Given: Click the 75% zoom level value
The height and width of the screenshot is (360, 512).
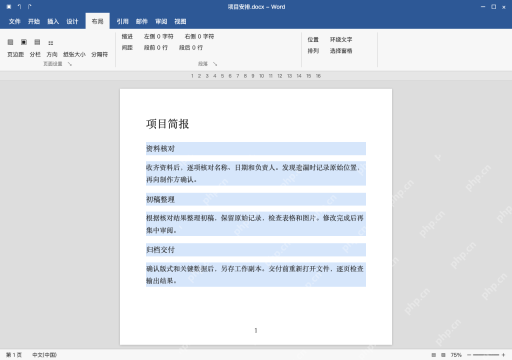Looking at the screenshot, I should (456, 355).
